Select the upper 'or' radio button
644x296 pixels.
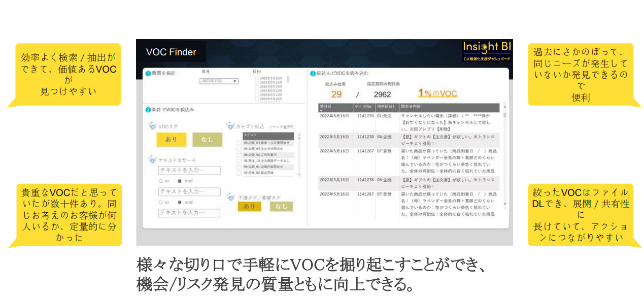161,181
